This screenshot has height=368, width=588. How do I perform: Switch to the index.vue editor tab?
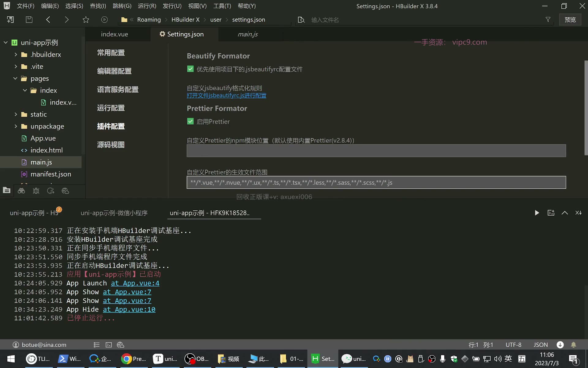(x=115, y=34)
